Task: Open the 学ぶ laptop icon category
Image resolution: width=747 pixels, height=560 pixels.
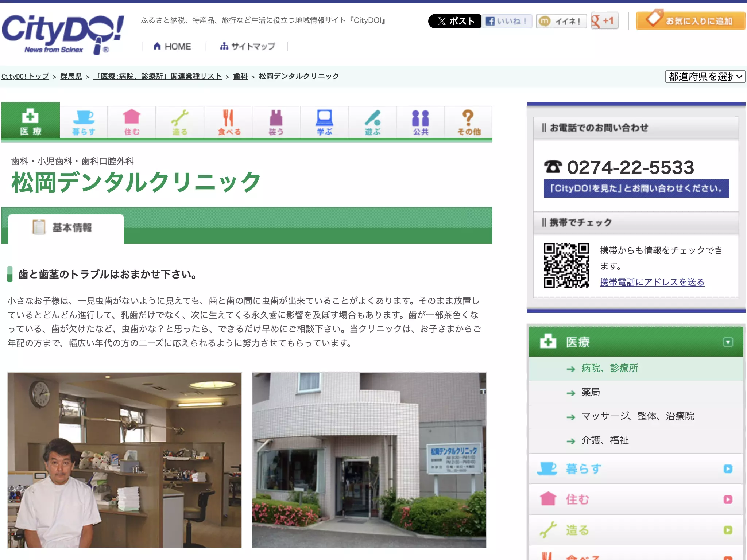Action: [324, 122]
